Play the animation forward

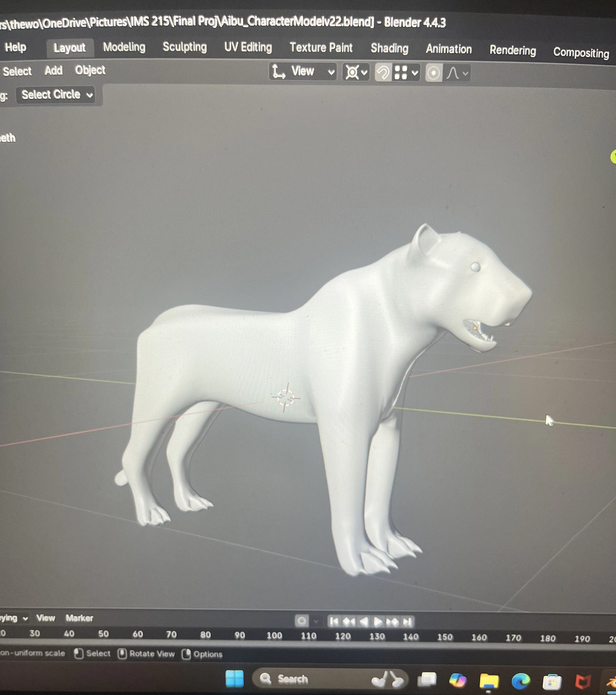[378, 622]
